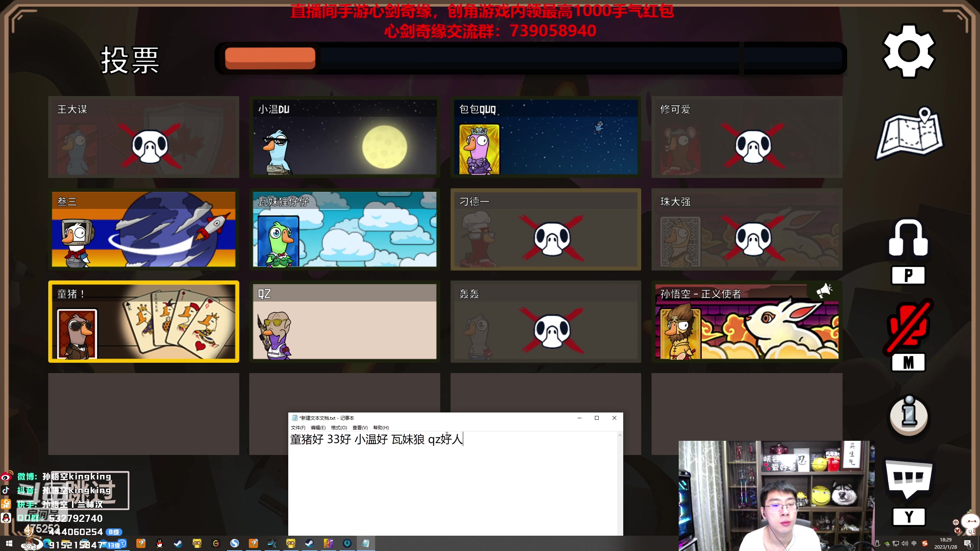Image resolution: width=980 pixels, height=551 pixels.
Task: Close the Notepad window
Action: point(614,418)
